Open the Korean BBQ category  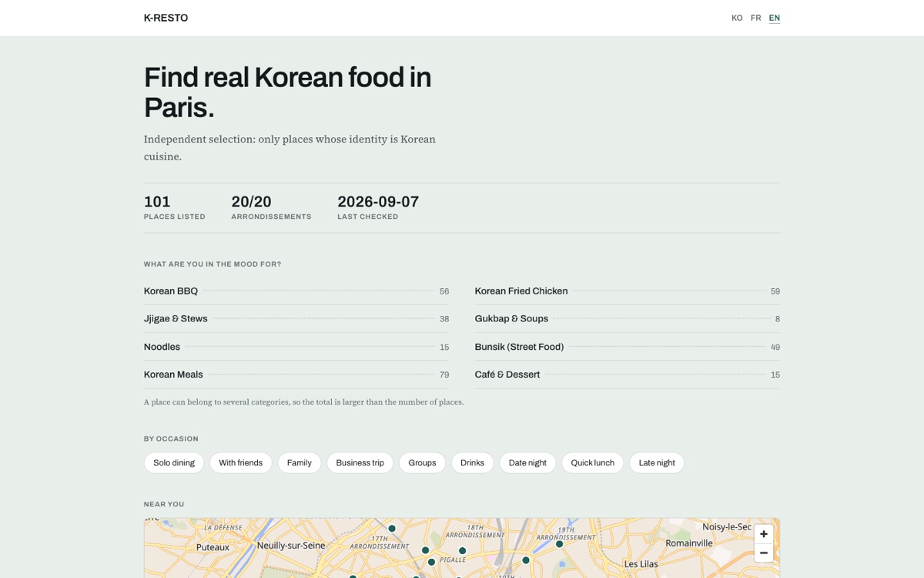point(296,291)
